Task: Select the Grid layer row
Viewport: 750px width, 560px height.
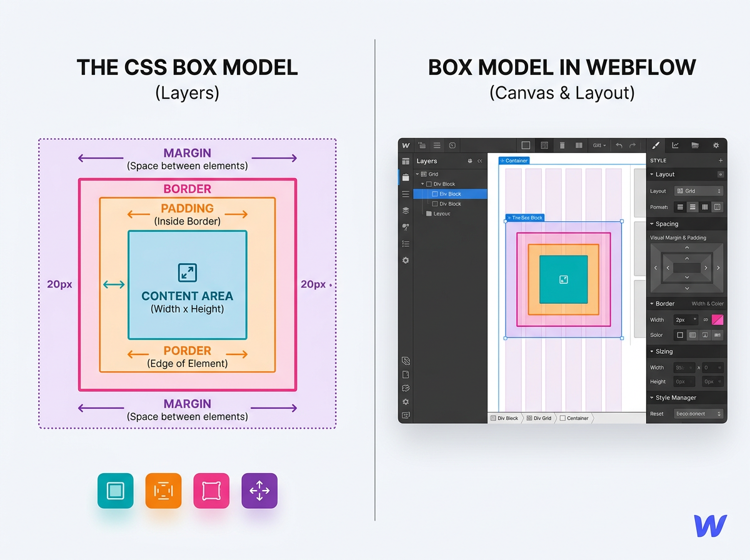Action: tap(450, 174)
